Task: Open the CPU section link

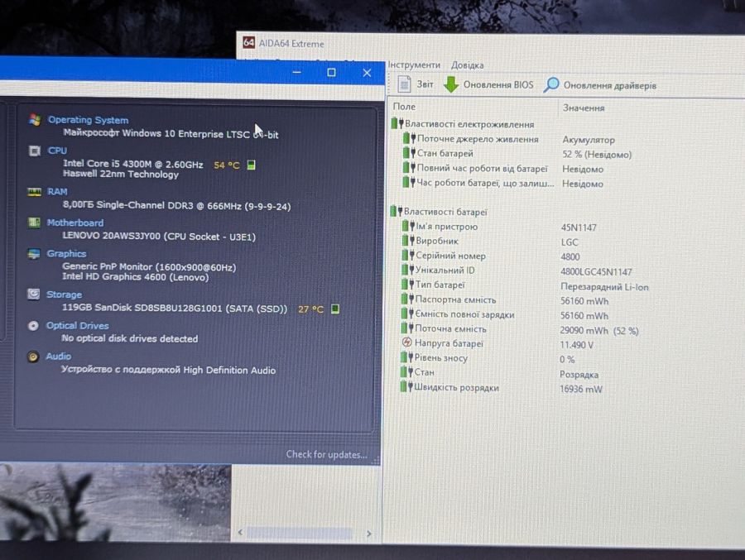Action: pyautogui.click(x=57, y=150)
